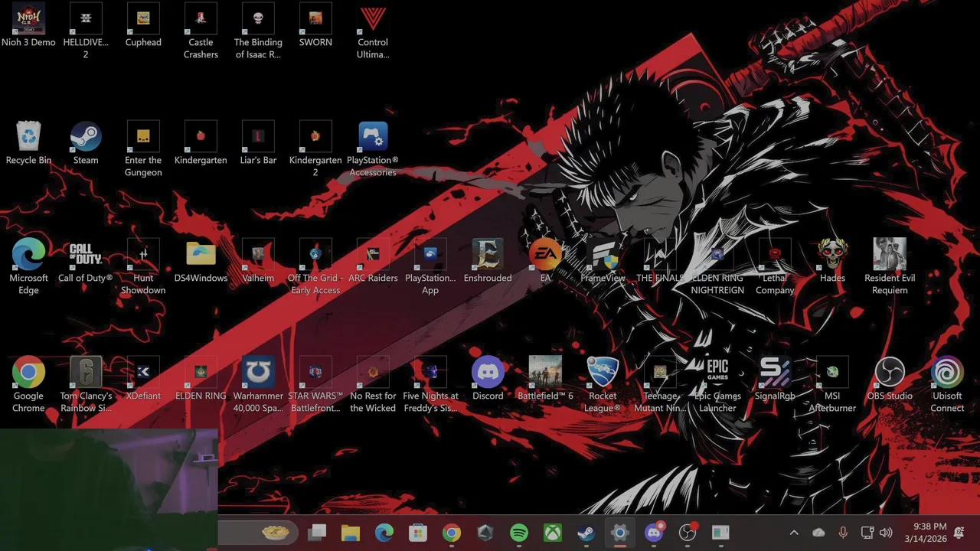Select the Cuphead desktop icon
The image size is (980, 551).
point(143,25)
